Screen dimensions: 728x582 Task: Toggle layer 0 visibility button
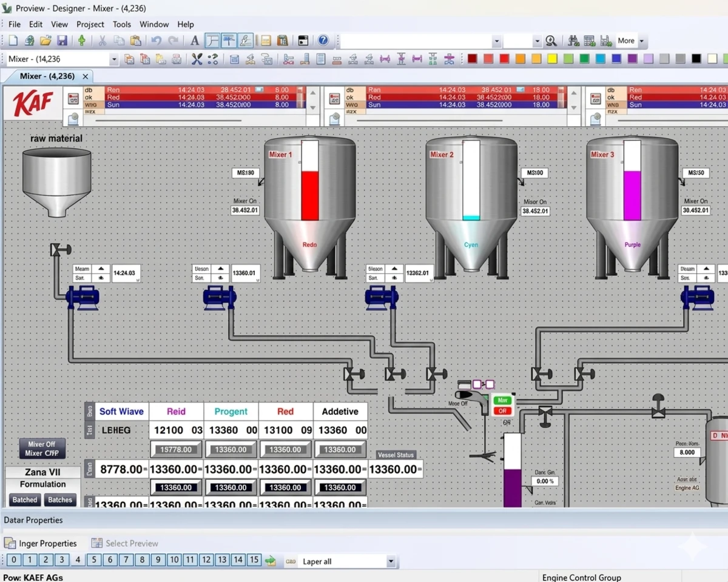pyautogui.click(x=14, y=560)
